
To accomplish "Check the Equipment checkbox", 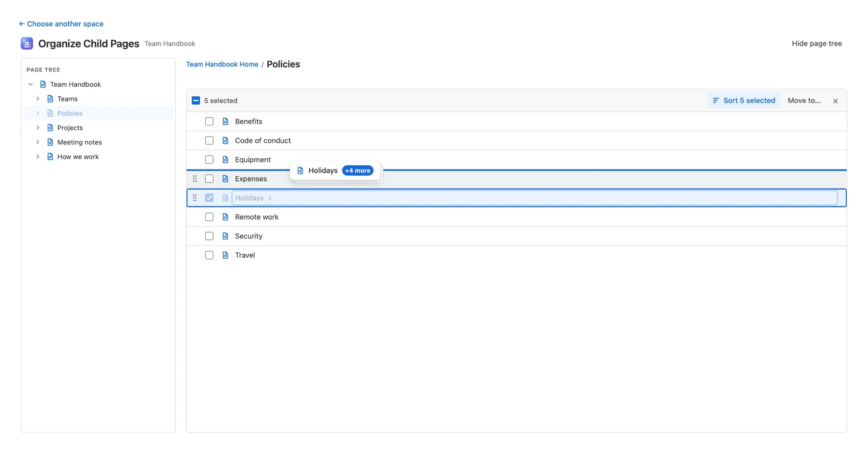I will (x=209, y=160).
